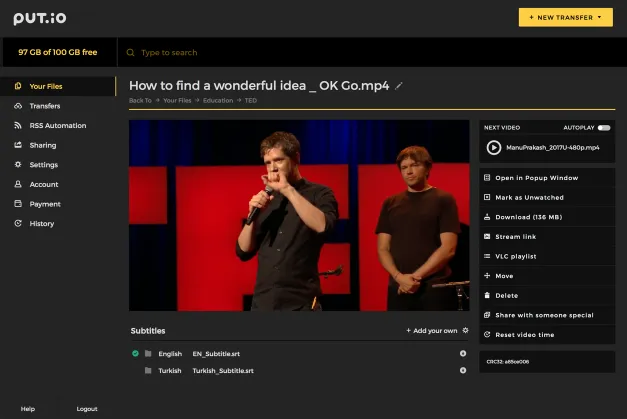Image resolution: width=627 pixels, height=419 pixels.
Task: Toggle the Autoplay switch
Action: (604, 128)
